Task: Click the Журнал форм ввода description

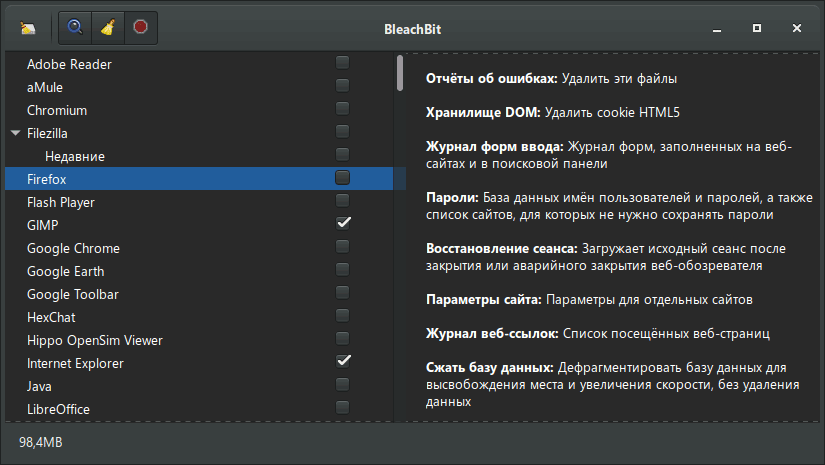Action: (609, 155)
